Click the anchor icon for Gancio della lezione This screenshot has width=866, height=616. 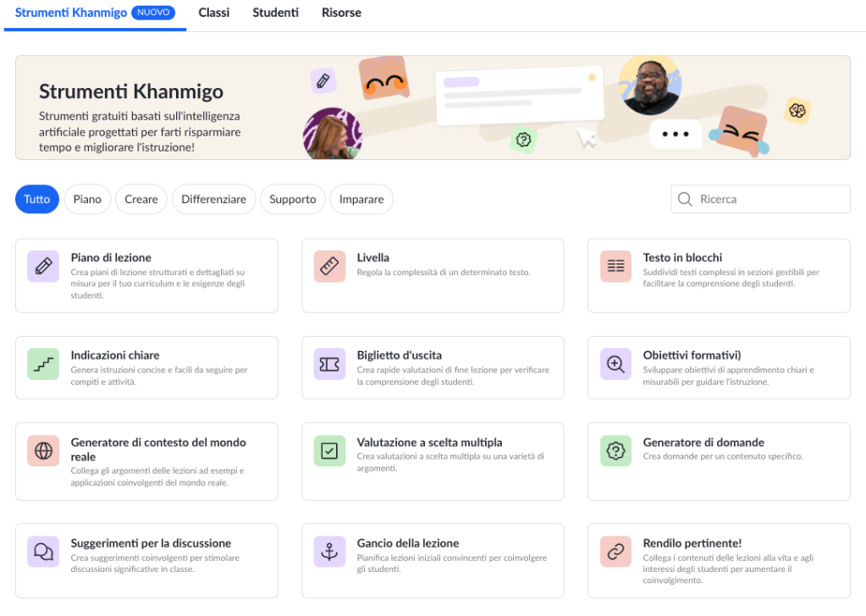pyautogui.click(x=329, y=552)
